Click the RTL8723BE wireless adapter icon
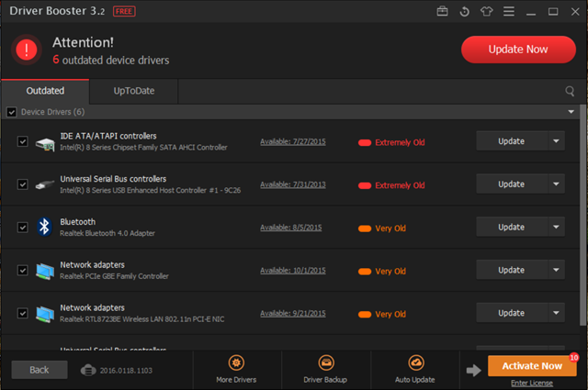Viewport: 588px width, 390px height. point(45,314)
